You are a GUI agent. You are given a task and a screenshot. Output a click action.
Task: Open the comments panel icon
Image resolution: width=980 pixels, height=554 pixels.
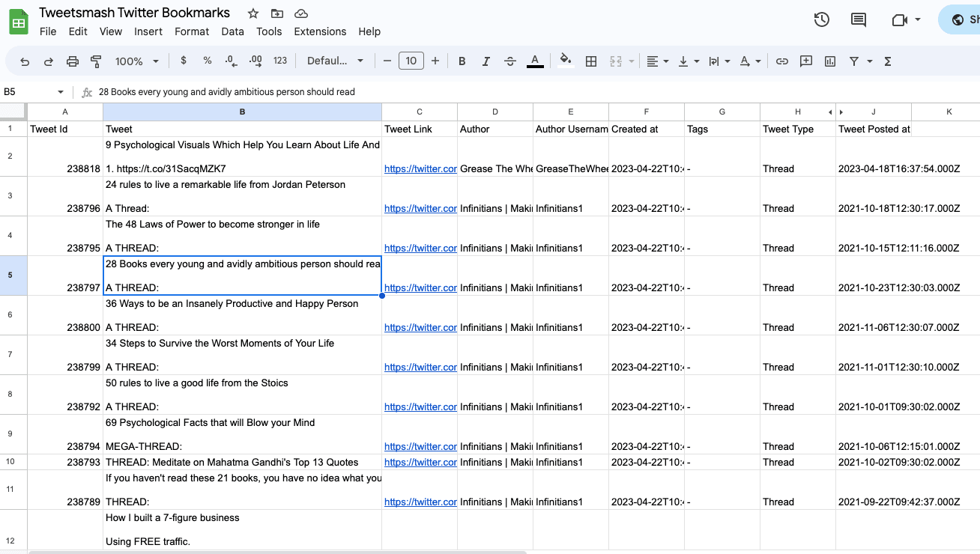pyautogui.click(x=859, y=20)
